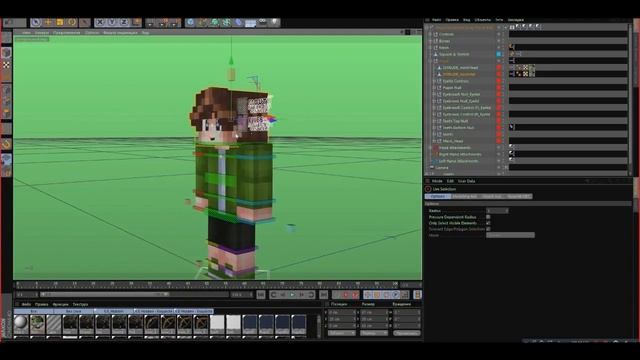Open the deformer objects icon
Image resolution: width=640 pixels, height=360 pixels.
[238, 22]
